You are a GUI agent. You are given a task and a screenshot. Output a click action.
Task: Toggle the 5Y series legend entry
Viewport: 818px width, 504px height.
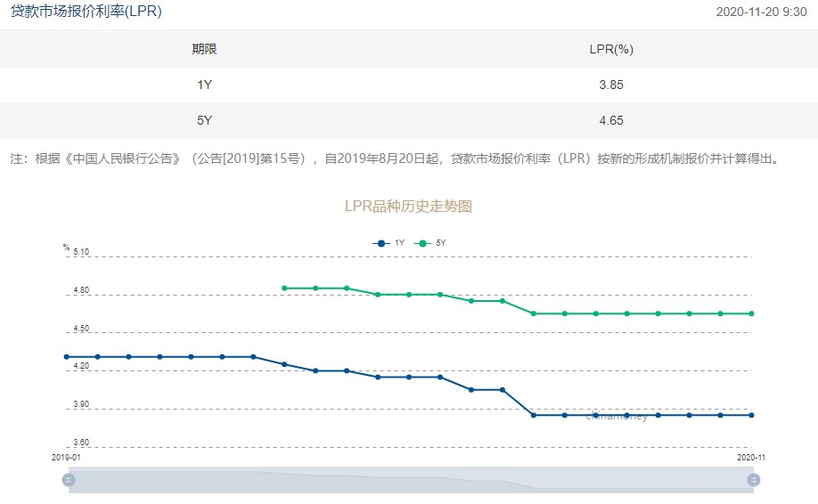point(429,243)
